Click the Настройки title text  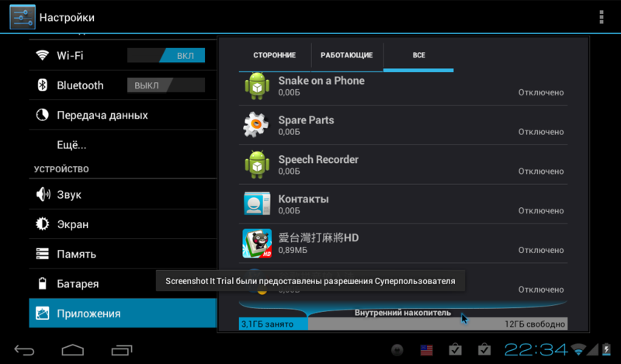(x=67, y=17)
